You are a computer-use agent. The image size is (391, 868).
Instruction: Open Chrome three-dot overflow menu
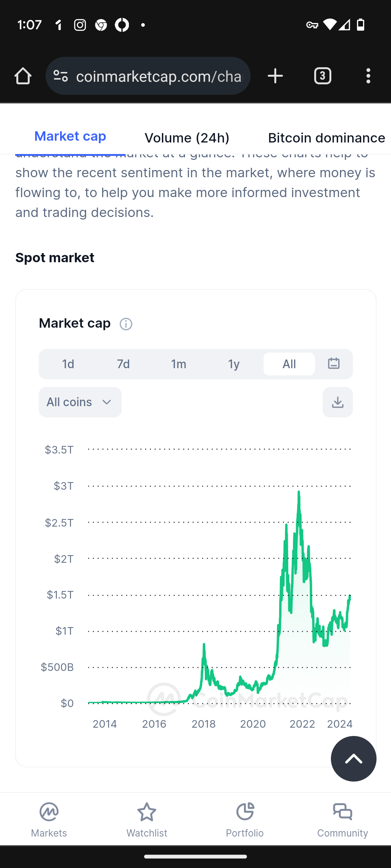tap(368, 76)
